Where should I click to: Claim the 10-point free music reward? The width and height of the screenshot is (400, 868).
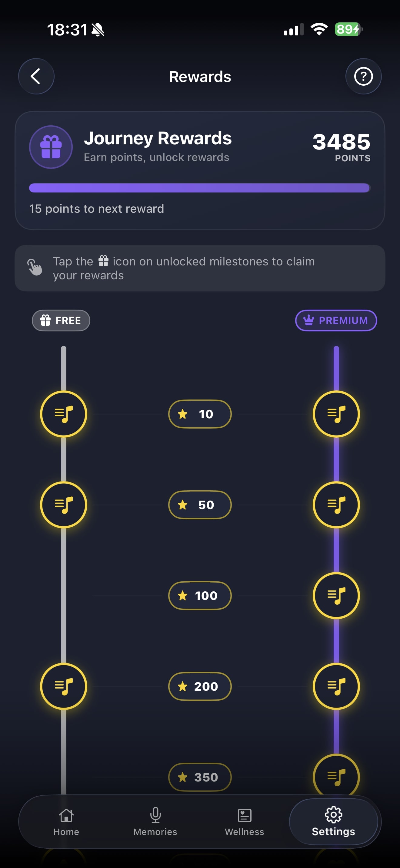(x=63, y=414)
